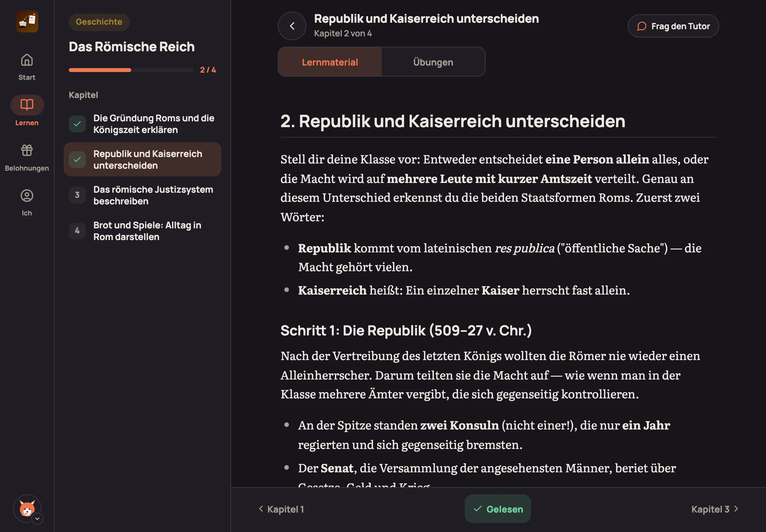Select the Lernen book icon
Screen dimensions: 766x532
(27, 105)
